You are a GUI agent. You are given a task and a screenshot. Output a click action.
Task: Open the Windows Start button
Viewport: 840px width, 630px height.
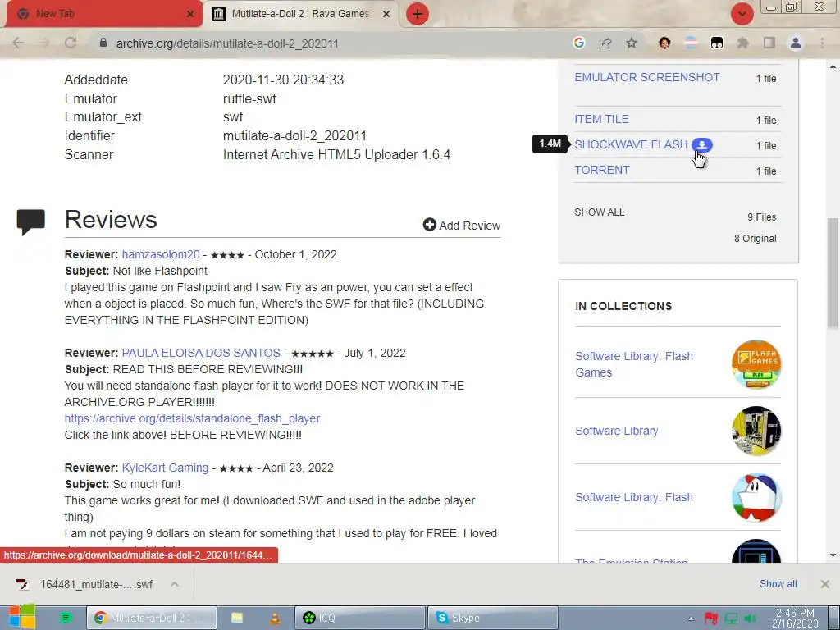[x=21, y=616]
